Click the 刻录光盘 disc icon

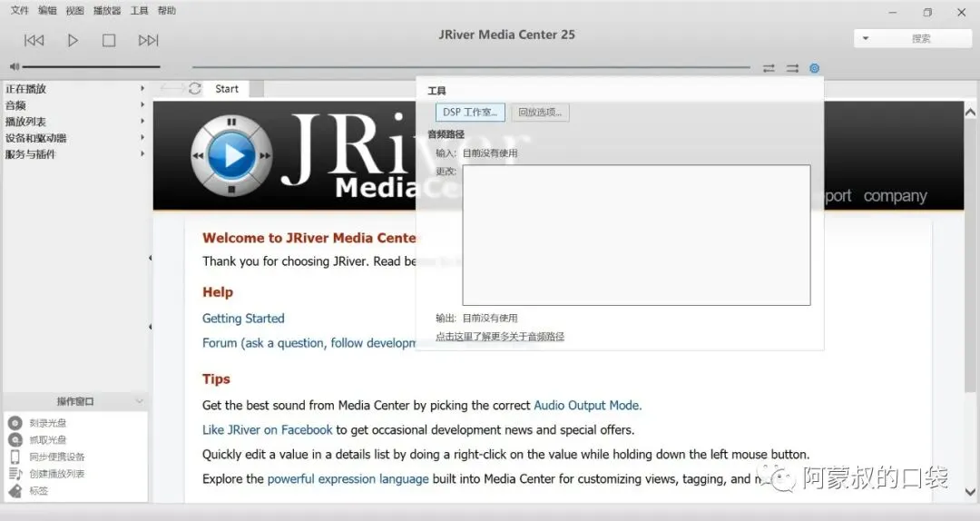coord(15,423)
